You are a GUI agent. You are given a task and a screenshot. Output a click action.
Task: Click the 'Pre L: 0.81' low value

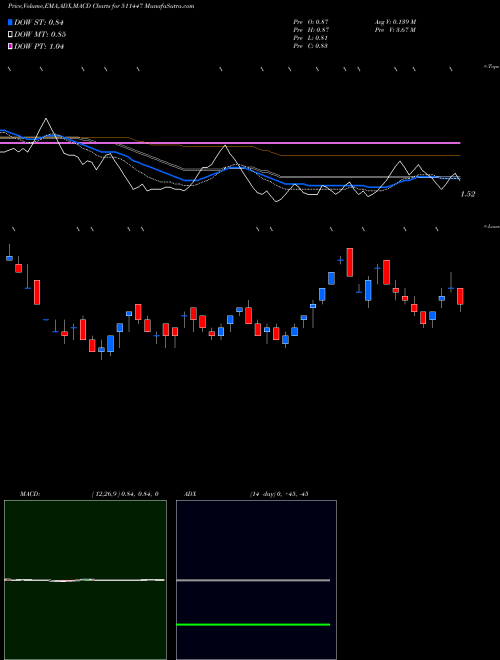pyautogui.click(x=311, y=38)
